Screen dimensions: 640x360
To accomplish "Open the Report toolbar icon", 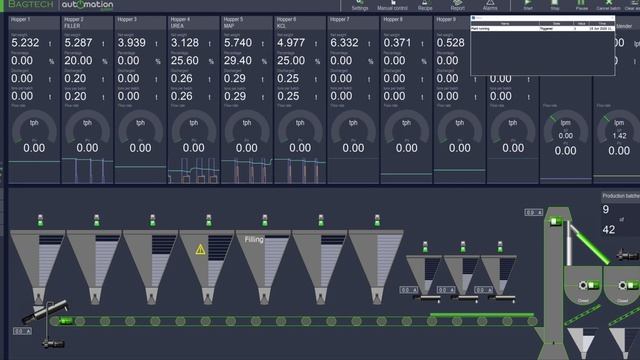I will coord(458,5).
